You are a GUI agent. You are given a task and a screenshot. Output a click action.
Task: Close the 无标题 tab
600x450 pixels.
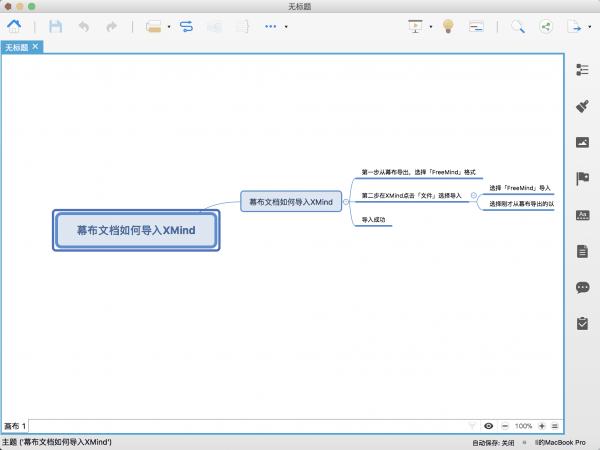pyautogui.click(x=36, y=46)
